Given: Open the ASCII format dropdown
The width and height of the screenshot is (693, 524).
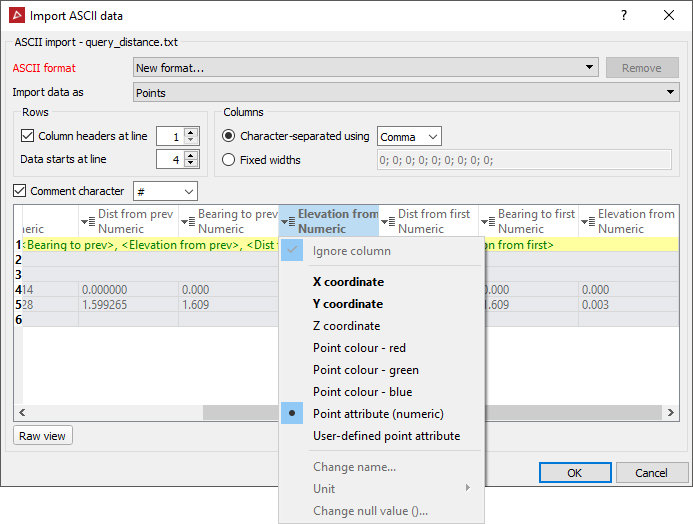Looking at the screenshot, I should [x=365, y=68].
